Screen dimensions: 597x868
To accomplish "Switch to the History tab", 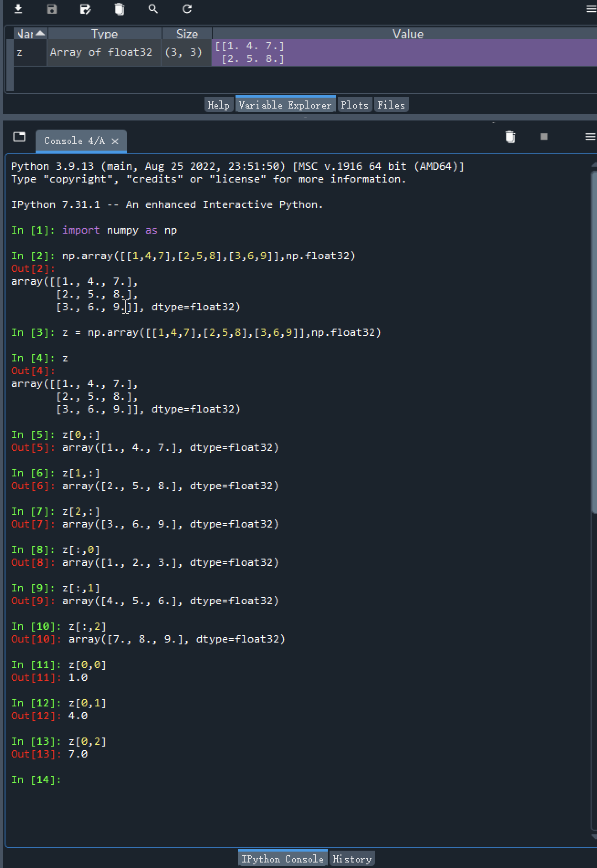I will [352, 859].
